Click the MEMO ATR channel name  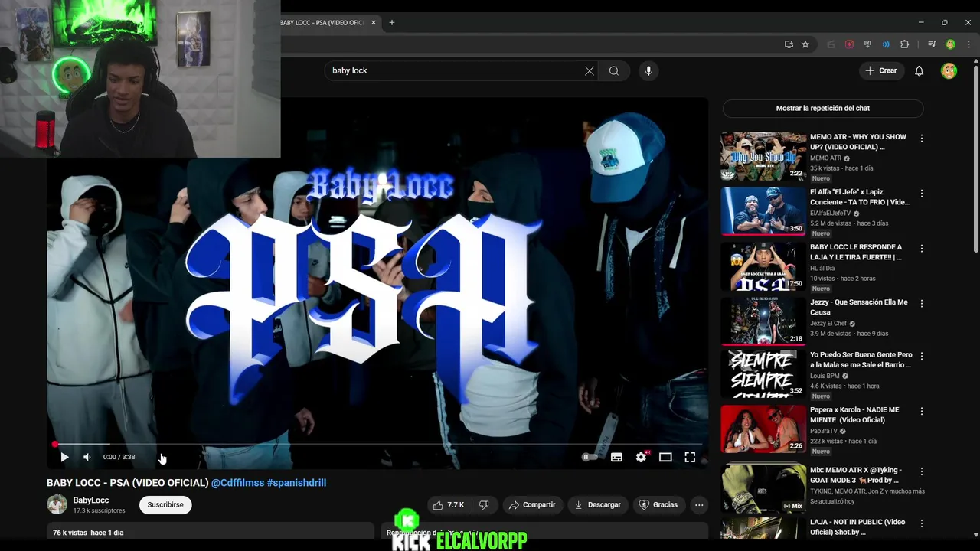(x=825, y=158)
